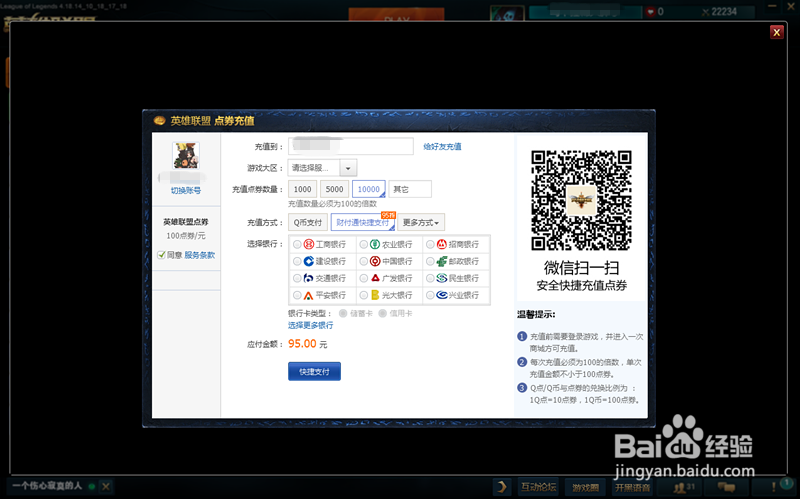This screenshot has height=499, width=800.
Task: Click the crescent arrow icon in the bottom bar
Action: (x=502, y=487)
